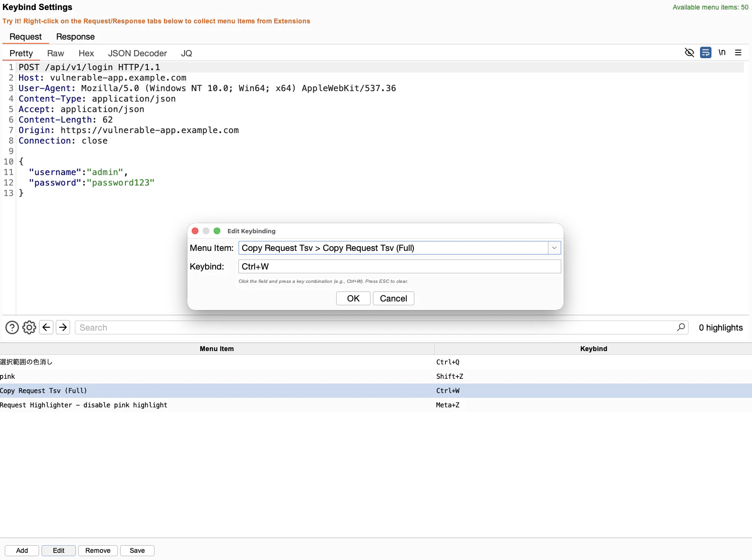Click the Origin header line
Image resolution: width=752 pixels, height=560 pixels.
click(129, 130)
